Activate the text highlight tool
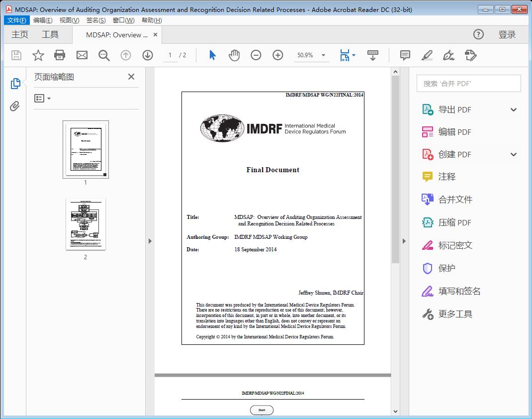Viewport: 532px width, 419px height. click(x=427, y=55)
